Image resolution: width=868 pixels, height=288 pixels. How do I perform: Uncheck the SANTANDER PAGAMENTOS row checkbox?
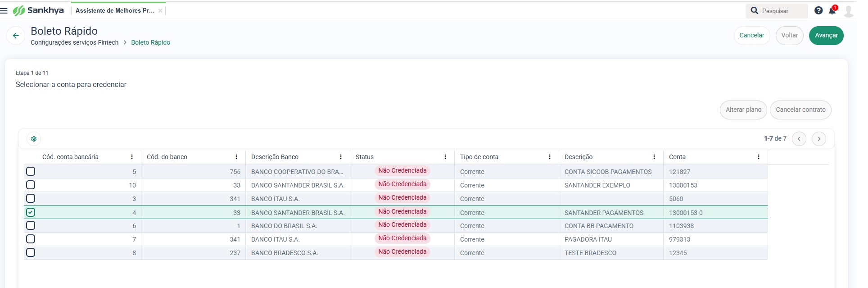(31, 212)
